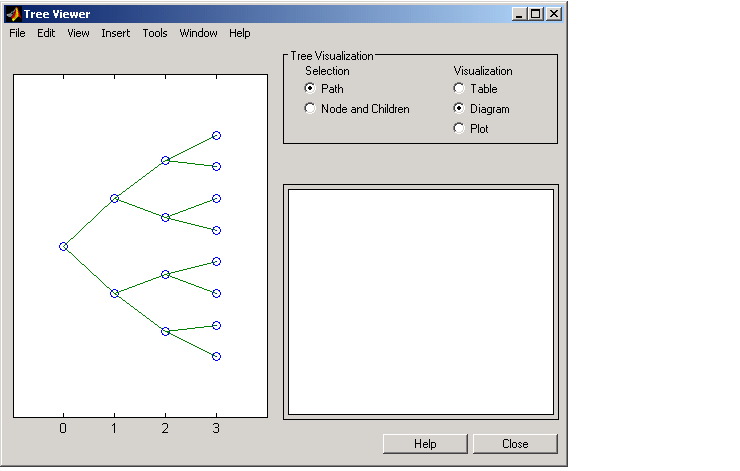Select the topmost node at time 2

pyautogui.click(x=165, y=160)
